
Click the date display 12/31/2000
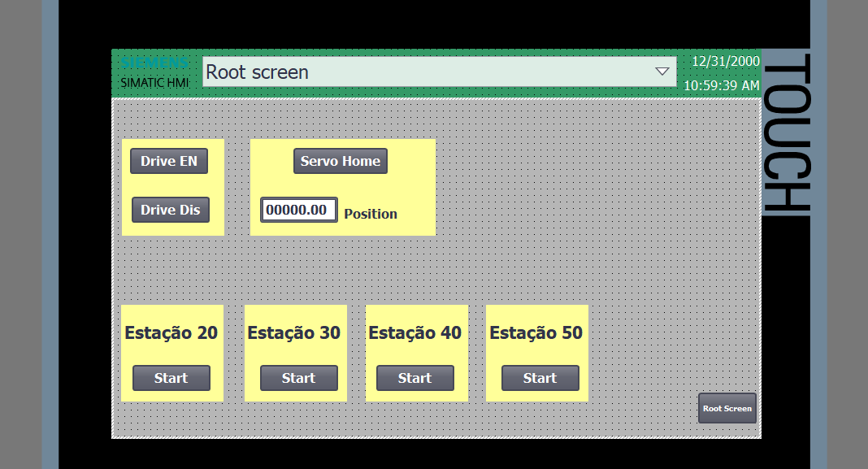tap(726, 61)
